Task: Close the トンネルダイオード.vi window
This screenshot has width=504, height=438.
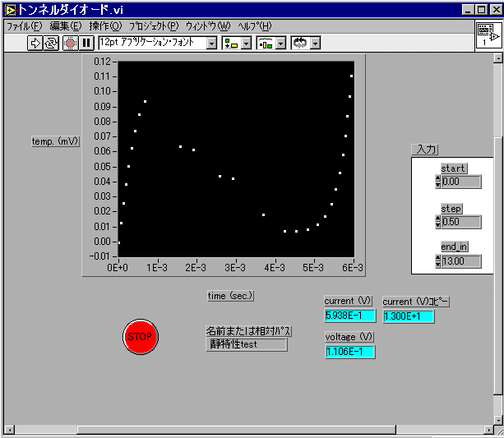Action: pos(495,10)
